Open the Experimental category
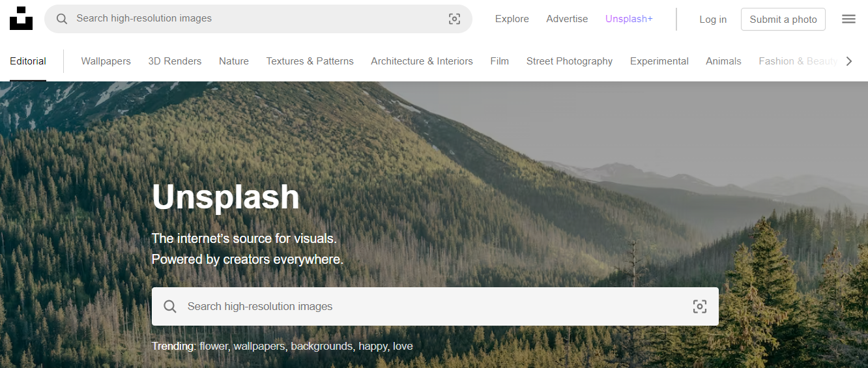 659,61
